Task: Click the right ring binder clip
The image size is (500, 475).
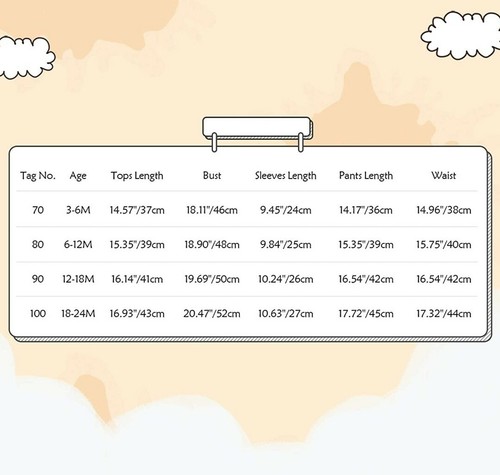Action: coord(300,142)
